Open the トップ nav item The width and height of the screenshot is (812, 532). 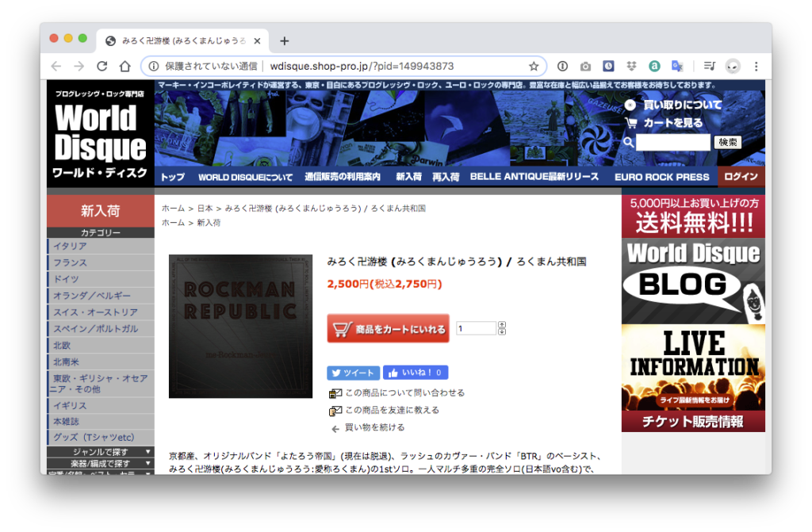[172, 177]
